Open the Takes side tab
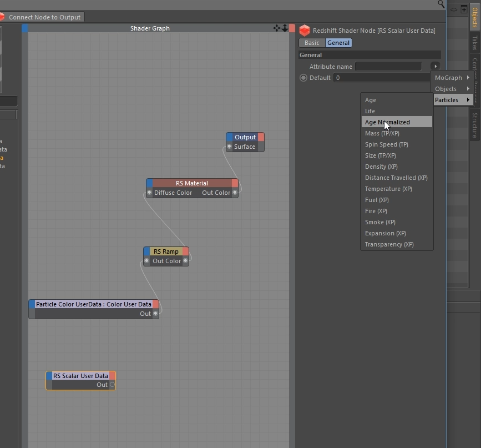The width and height of the screenshot is (481, 448). coord(474,43)
